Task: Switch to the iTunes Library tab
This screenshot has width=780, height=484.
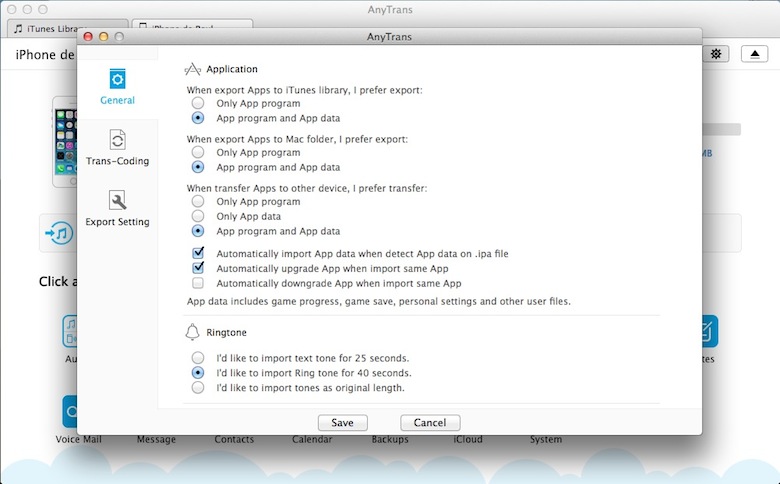Action: tap(68, 28)
